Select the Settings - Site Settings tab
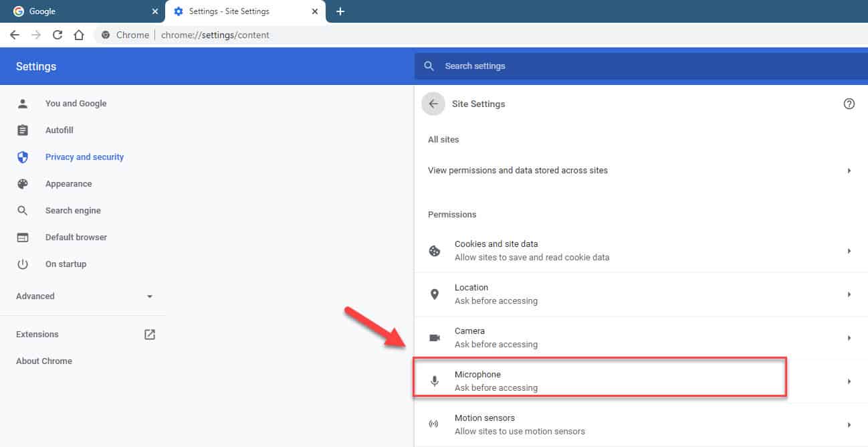Viewport: 868px width, 447px height. pos(245,11)
